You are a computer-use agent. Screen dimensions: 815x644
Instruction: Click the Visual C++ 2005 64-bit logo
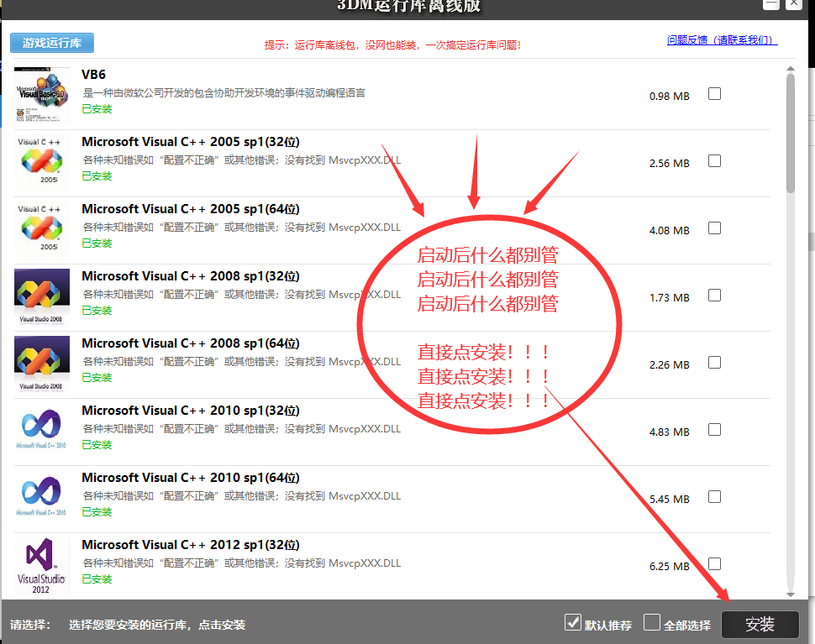tap(39, 227)
